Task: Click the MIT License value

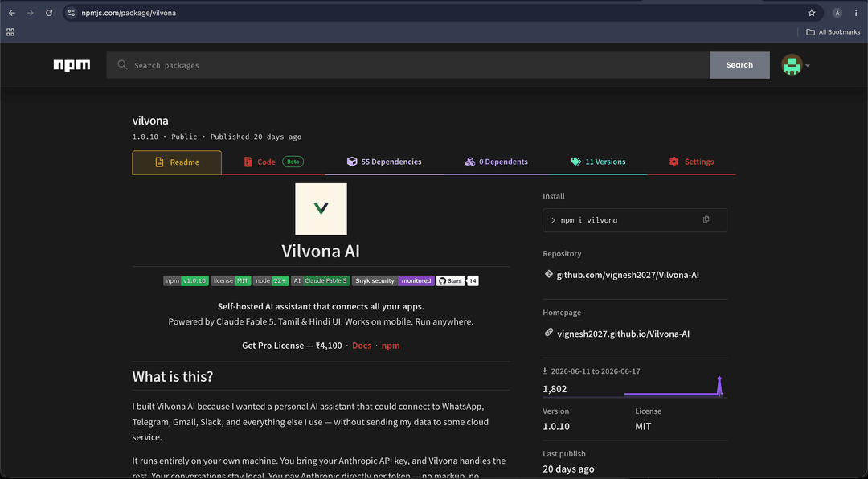Action: [643, 427]
